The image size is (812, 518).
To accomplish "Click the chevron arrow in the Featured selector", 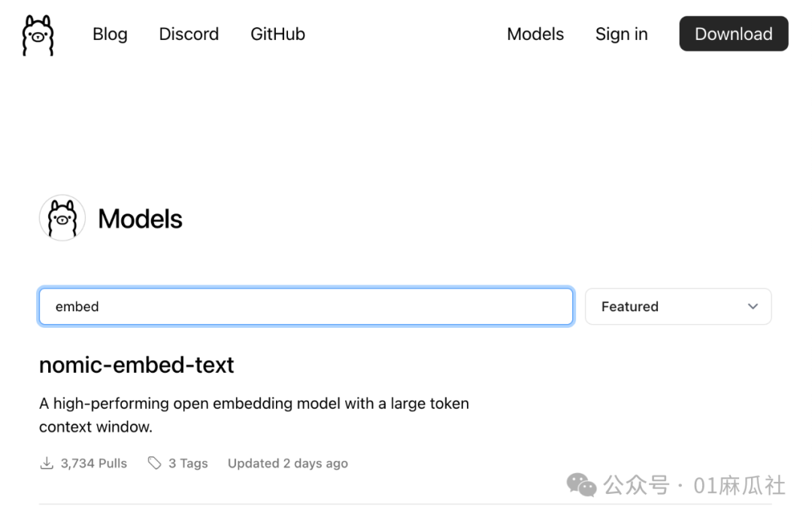I will (753, 307).
